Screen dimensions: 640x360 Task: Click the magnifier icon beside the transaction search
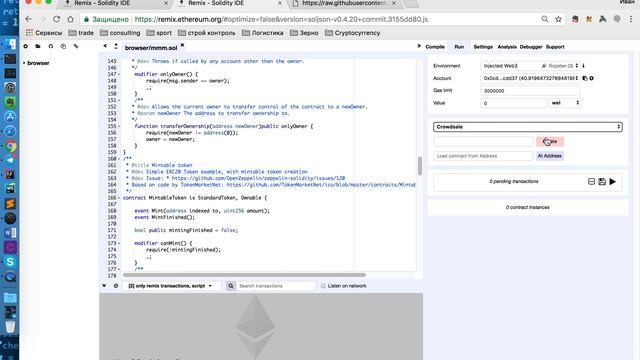(x=231, y=286)
